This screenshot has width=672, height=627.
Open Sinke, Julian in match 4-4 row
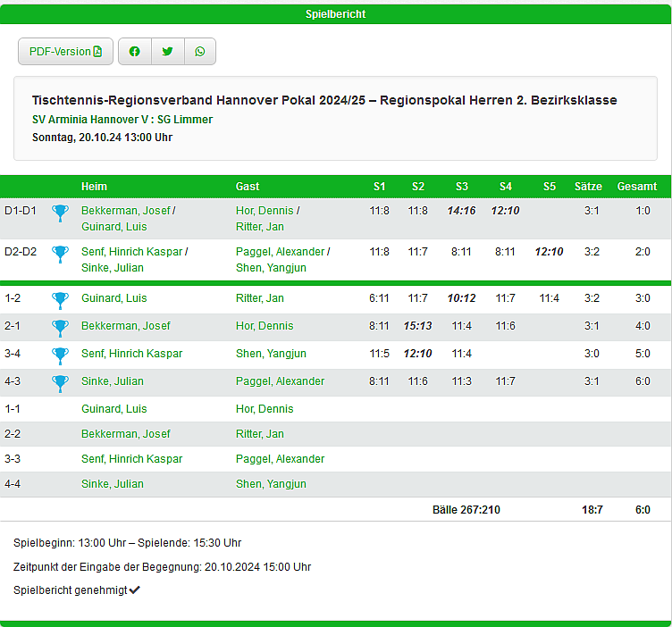[113, 484]
